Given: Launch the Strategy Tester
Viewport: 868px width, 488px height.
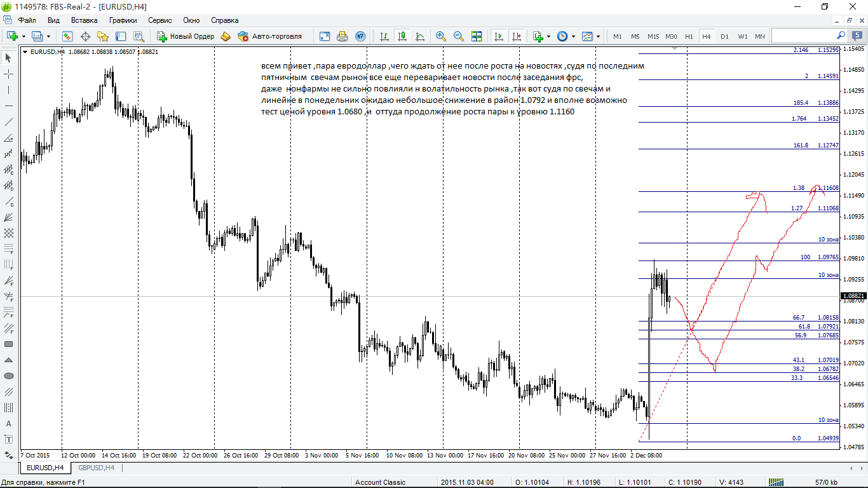Looking at the screenshot, I should 139,36.
